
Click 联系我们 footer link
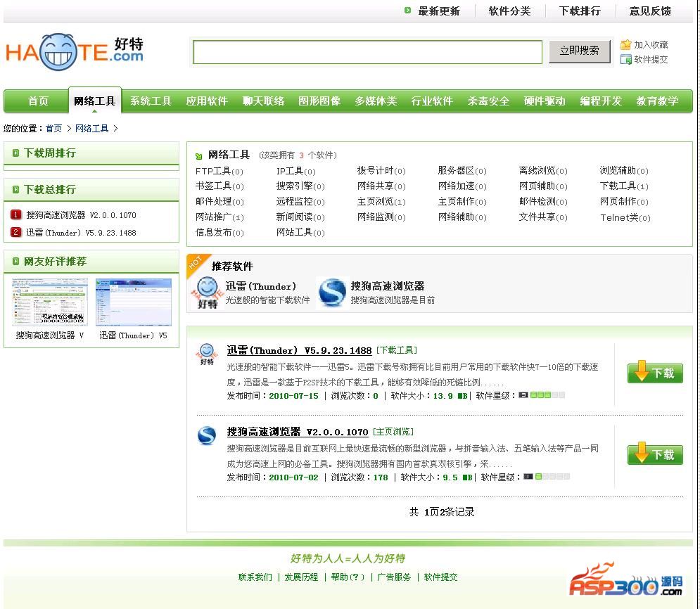255,577
